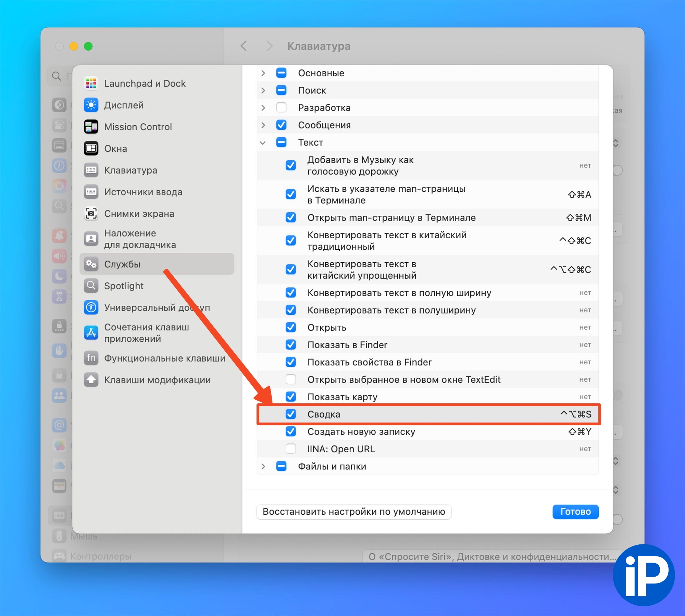Select Источники ввода in sidebar list
Image resolution: width=685 pixels, height=616 pixels.
[143, 192]
